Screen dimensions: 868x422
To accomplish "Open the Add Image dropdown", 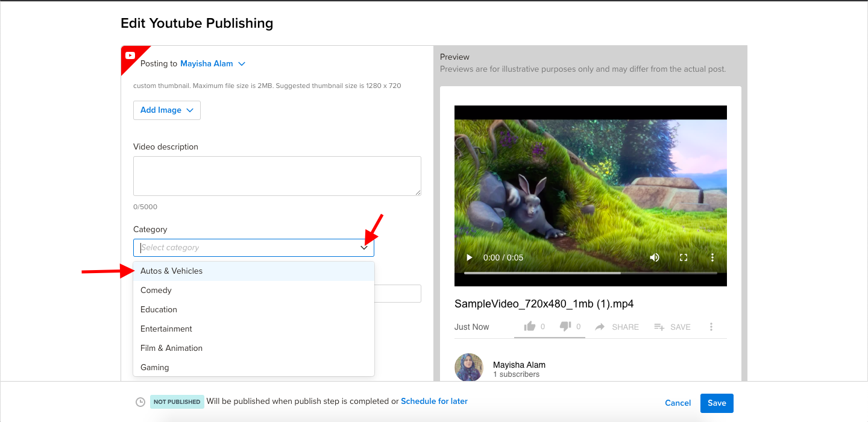I will click(167, 110).
